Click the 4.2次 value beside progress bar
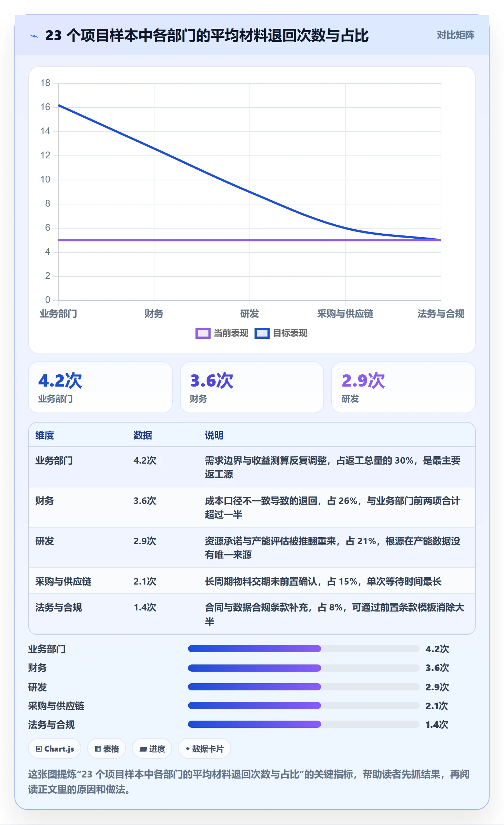 (437, 649)
